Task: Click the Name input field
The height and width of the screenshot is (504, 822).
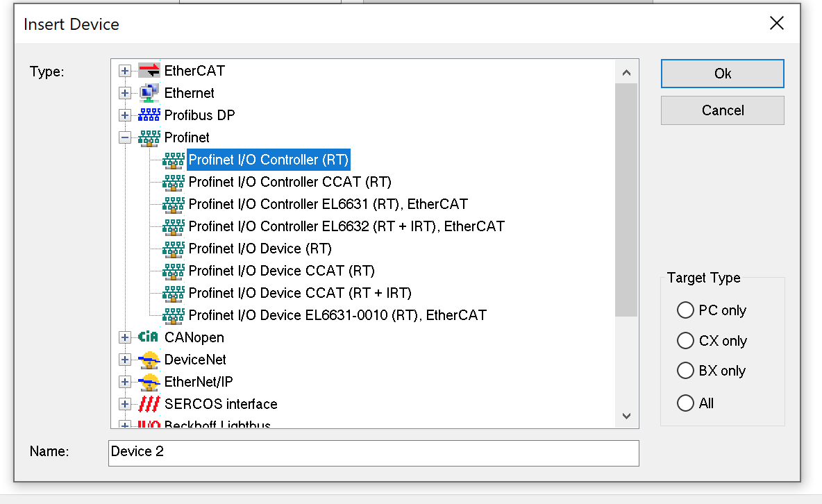Action: [x=374, y=453]
